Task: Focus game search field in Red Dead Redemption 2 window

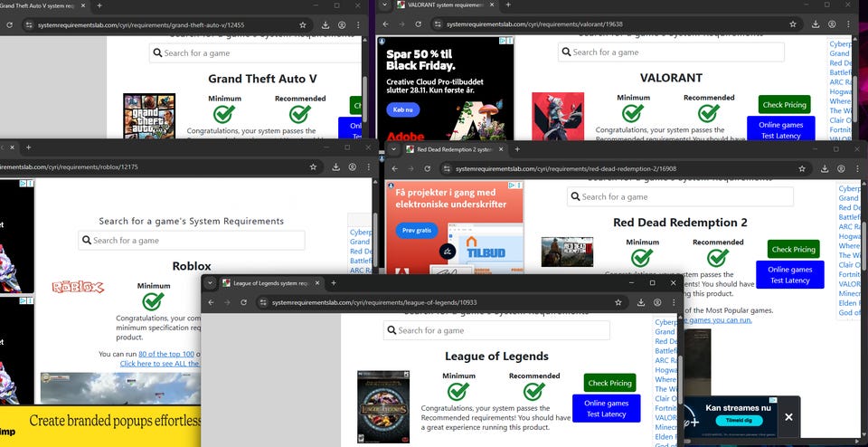Action: click(680, 196)
